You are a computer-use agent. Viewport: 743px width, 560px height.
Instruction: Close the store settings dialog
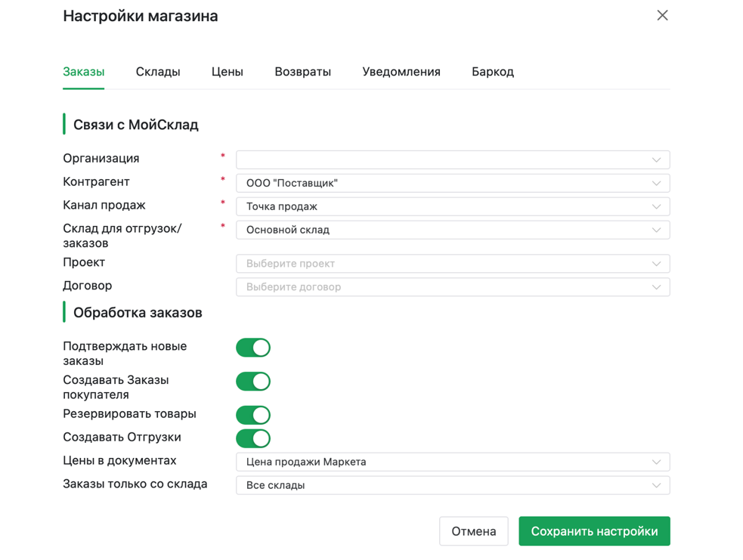[662, 15]
